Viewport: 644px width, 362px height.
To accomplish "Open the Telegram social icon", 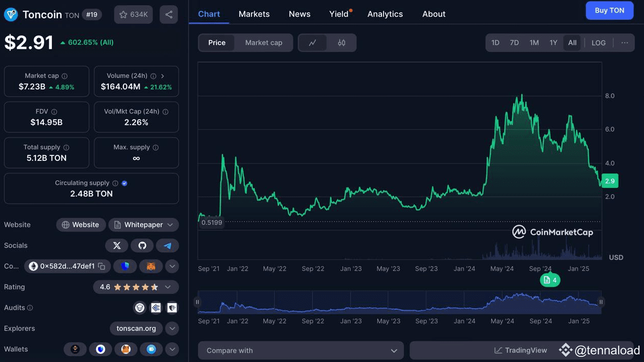I will [168, 246].
